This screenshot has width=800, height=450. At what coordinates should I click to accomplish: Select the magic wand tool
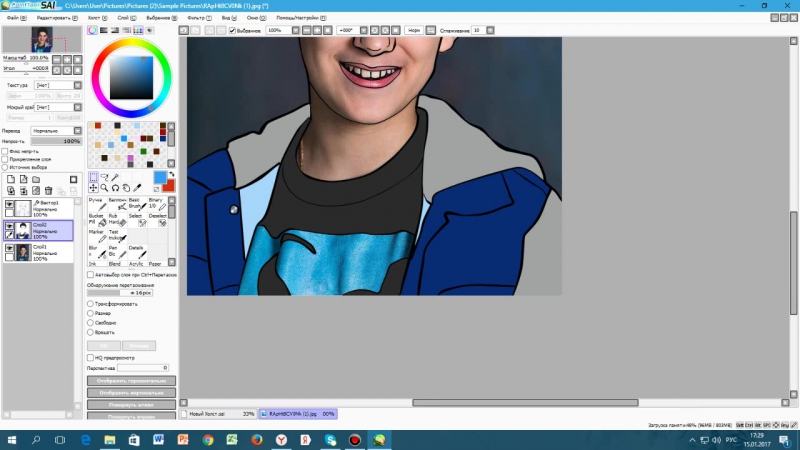[x=116, y=177]
